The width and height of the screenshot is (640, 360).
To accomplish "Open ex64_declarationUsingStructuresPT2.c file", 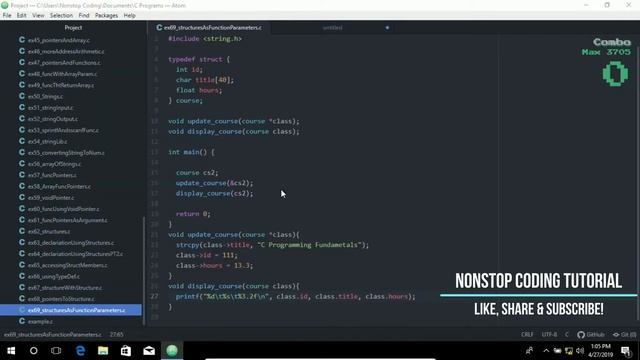I will [75, 253].
